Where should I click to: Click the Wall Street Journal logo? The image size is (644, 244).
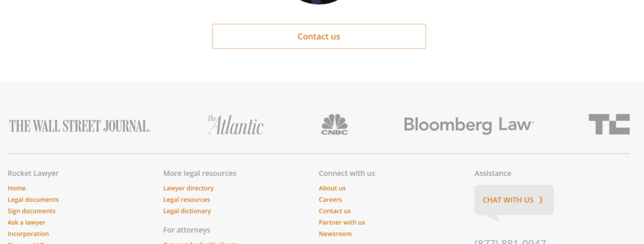pos(80,126)
